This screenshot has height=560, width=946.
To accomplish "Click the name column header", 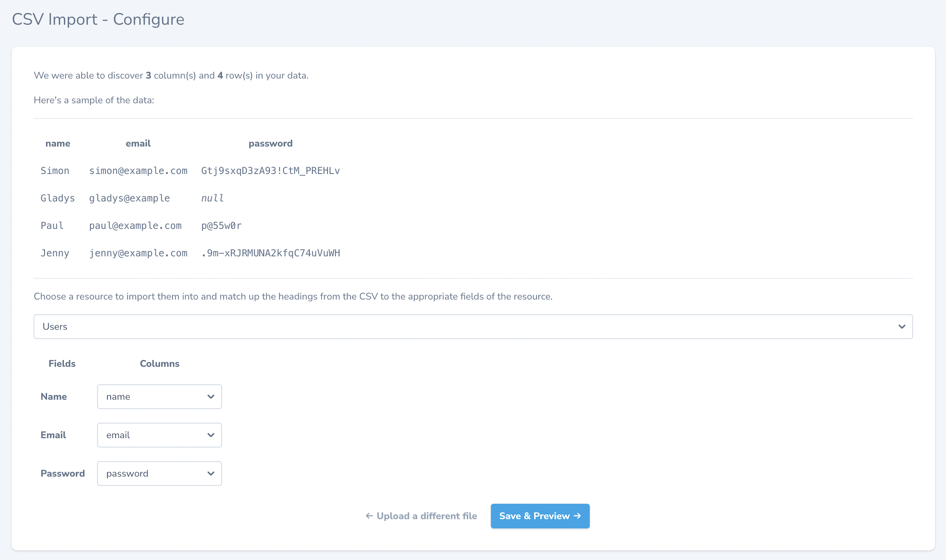I will [x=58, y=144].
